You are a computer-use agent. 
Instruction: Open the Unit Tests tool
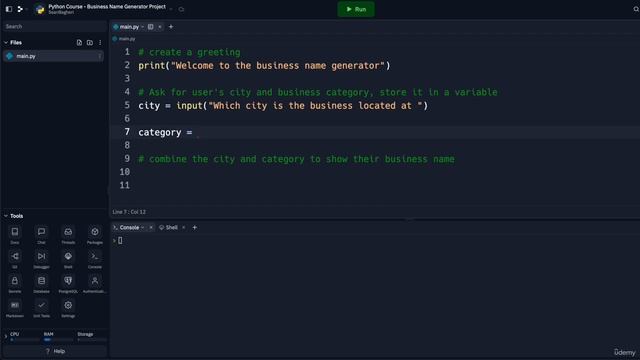[x=41, y=309]
